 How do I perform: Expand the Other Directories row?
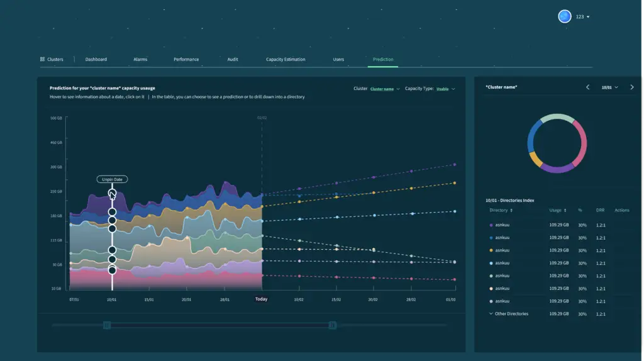coord(491,313)
